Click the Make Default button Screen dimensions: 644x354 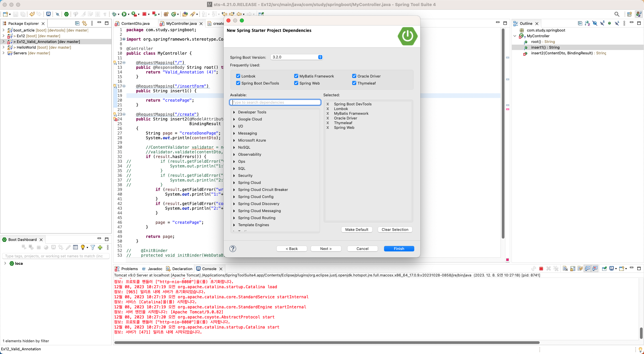[x=357, y=230]
